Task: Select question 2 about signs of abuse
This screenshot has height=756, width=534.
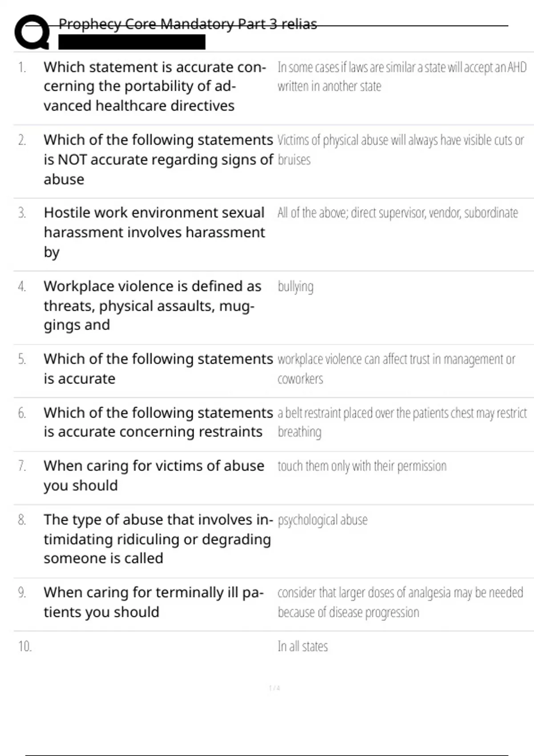Action: [x=158, y=159]
